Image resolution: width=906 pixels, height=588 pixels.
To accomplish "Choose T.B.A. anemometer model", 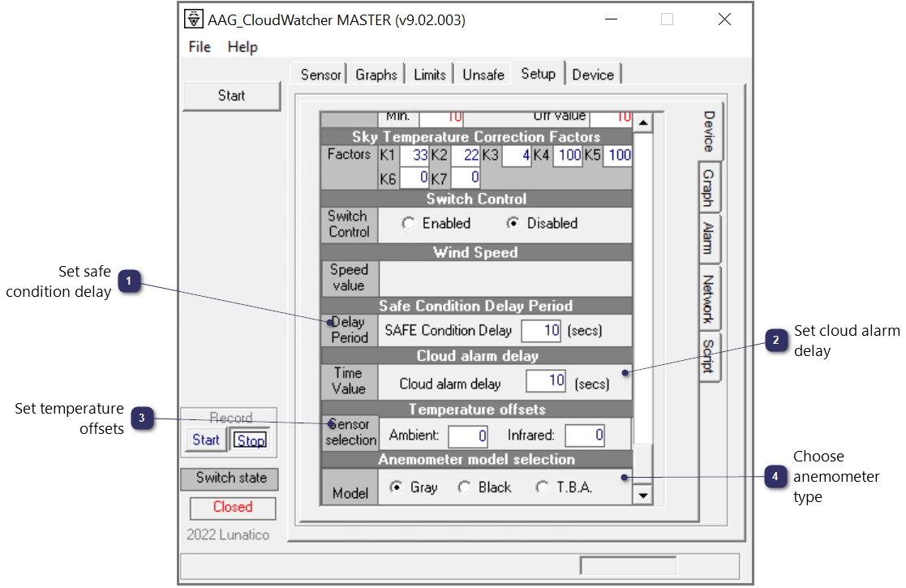I will click(x=542, y=487).
